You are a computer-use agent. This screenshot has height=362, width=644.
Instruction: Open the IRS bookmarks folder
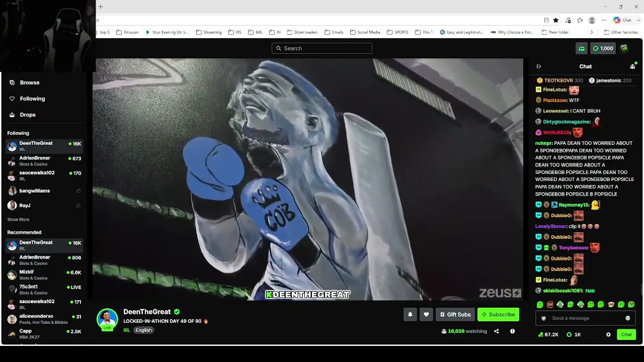(x=234, y=32)
